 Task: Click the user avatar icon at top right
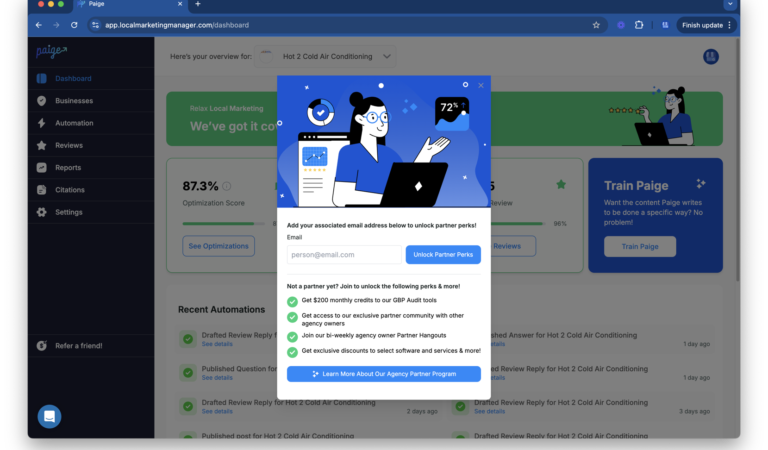pos(711,57)
